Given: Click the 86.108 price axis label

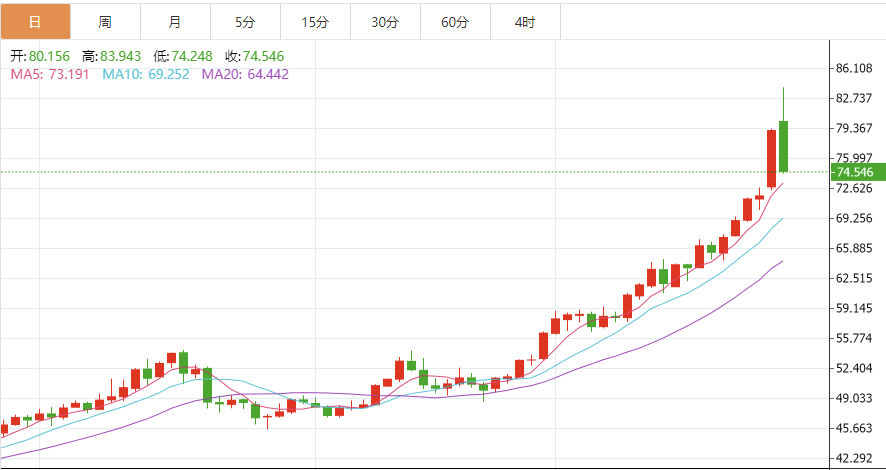Looking at the screenshot, I should [x=855, y=68].
